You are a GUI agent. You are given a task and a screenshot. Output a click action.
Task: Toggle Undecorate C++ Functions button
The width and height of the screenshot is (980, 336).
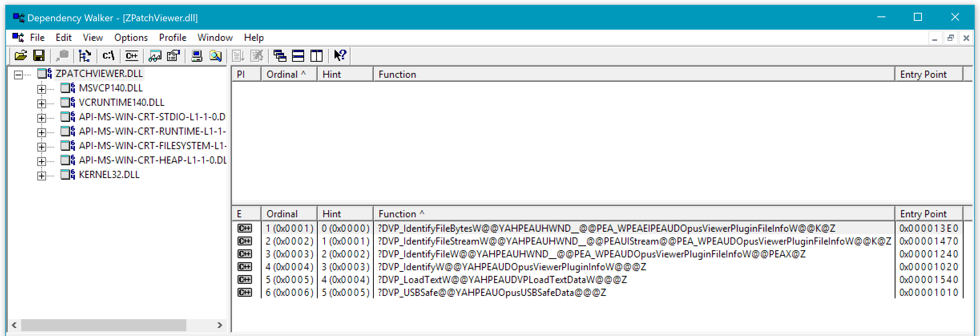coord(131,55)
